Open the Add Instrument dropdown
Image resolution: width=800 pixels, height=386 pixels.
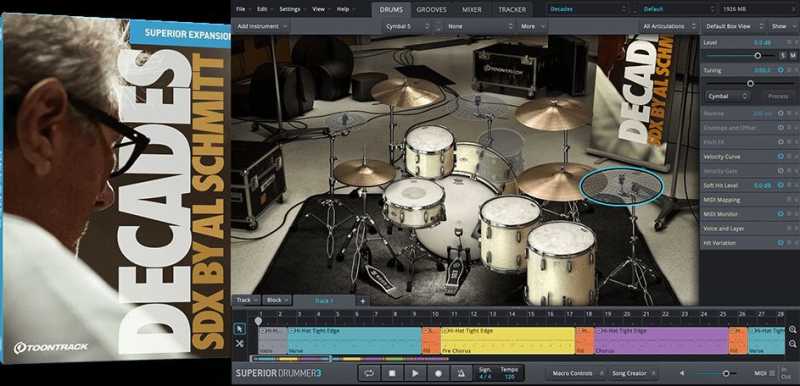pos(262,26)
